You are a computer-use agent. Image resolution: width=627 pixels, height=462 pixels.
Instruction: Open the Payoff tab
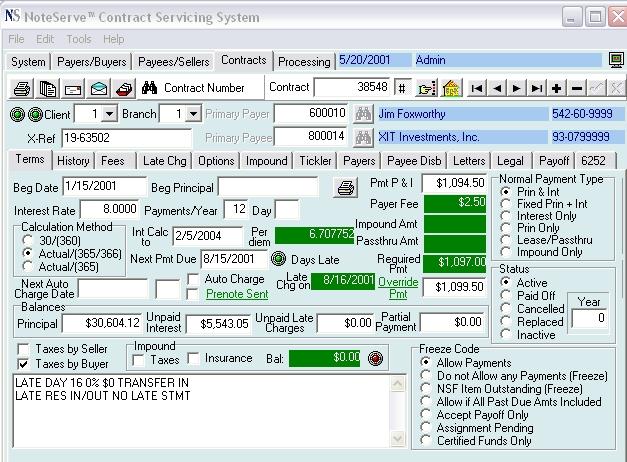click(x=554, y=161)
